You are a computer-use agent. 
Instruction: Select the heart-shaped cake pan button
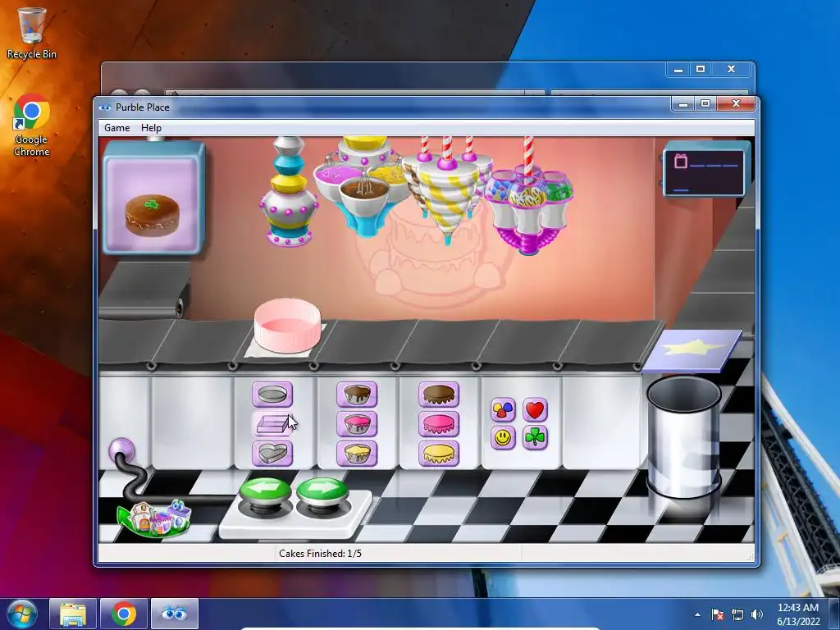(272, 453)
